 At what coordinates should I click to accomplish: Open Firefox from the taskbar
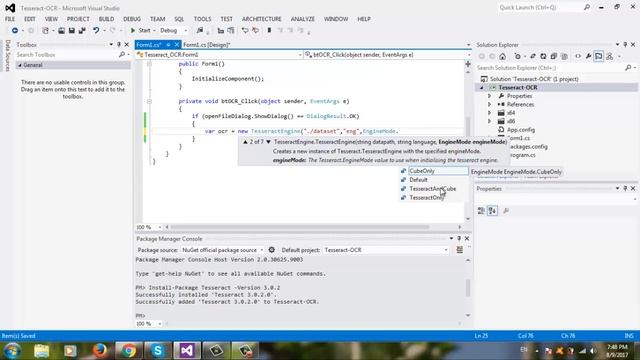click(100, 351)
